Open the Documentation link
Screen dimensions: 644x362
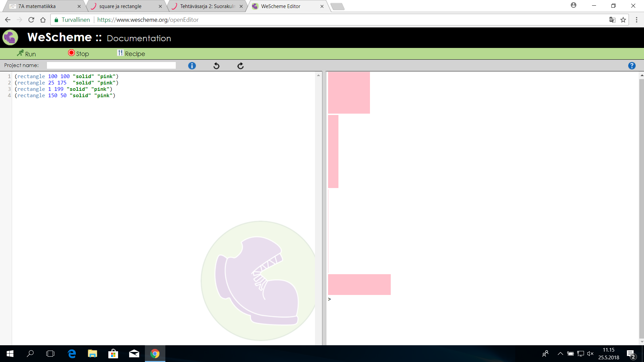coord(139,38)
